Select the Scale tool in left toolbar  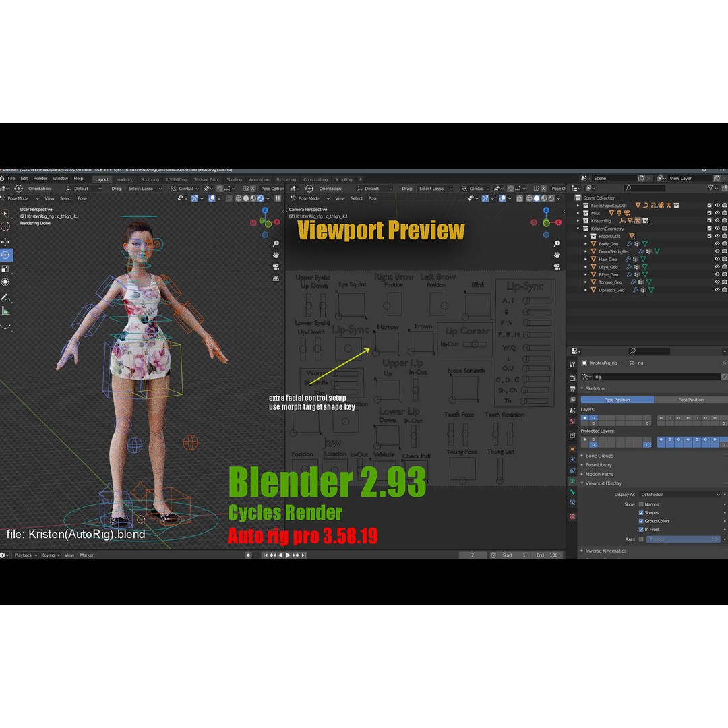tap(5, 268)
